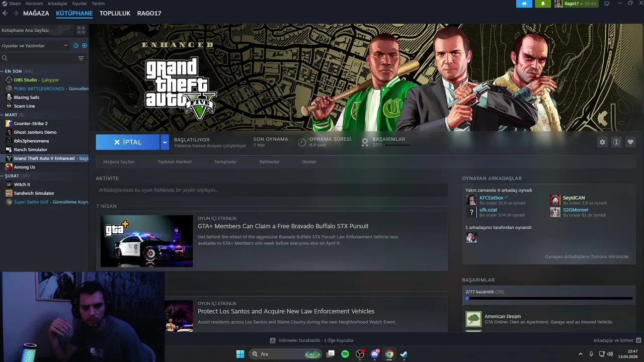Click the achievements progress bar
Viewport: 644px width, 362px height.
click(549, 298)
